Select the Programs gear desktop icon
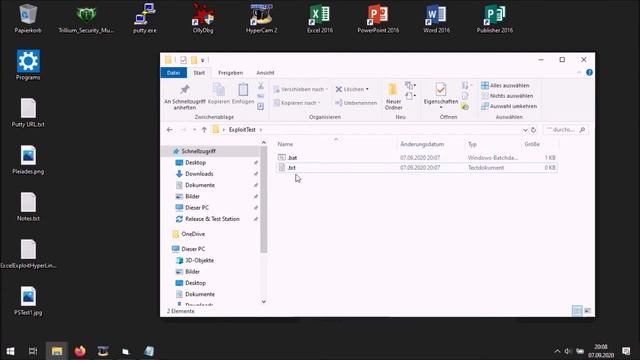 coord(28,65)
